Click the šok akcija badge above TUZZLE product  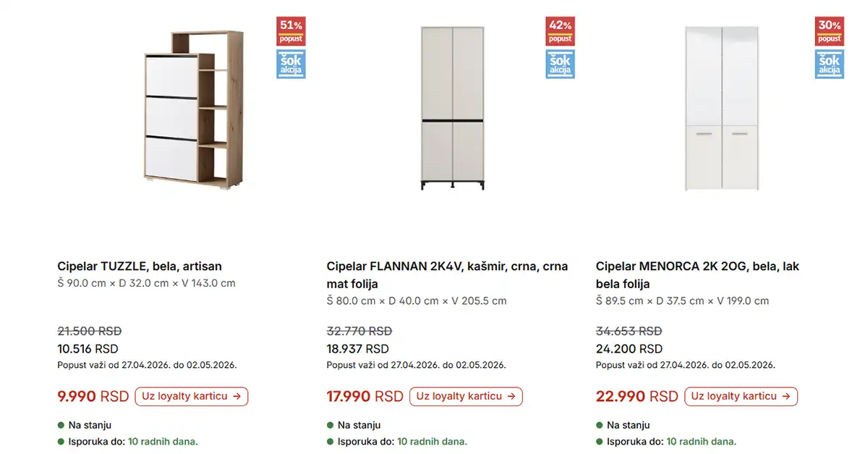click(290, 64)
